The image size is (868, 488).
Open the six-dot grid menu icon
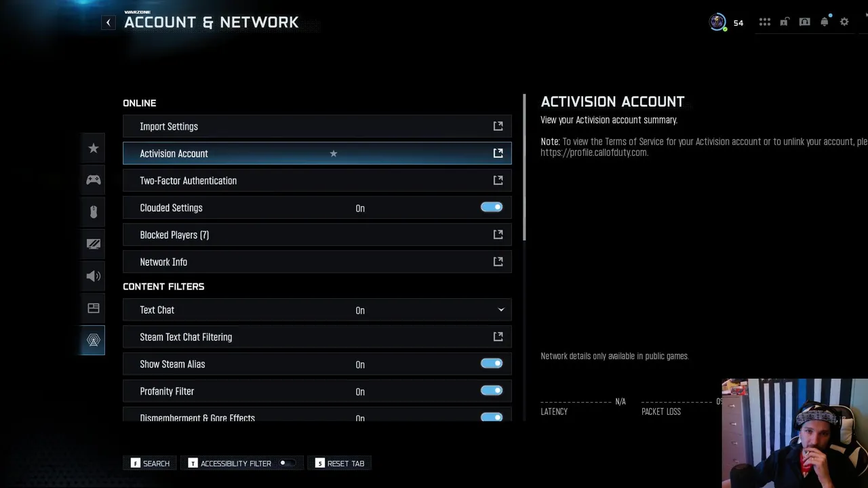765,22
